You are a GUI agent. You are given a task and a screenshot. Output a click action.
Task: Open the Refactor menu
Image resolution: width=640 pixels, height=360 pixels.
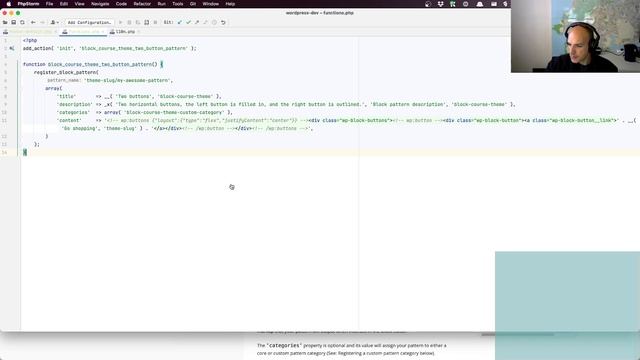pyautogui.click(x=142, y=4)
